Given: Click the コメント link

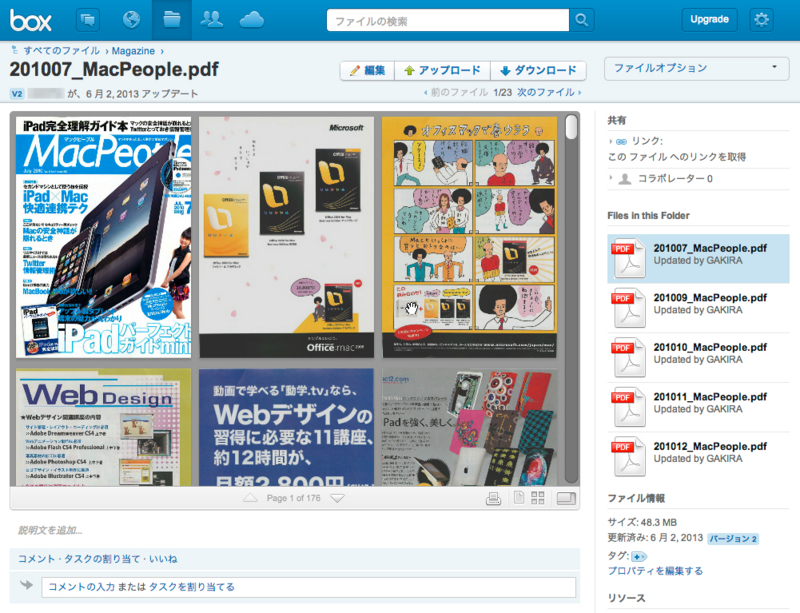Looking at the screenshot, I should (x=36, y=559).
